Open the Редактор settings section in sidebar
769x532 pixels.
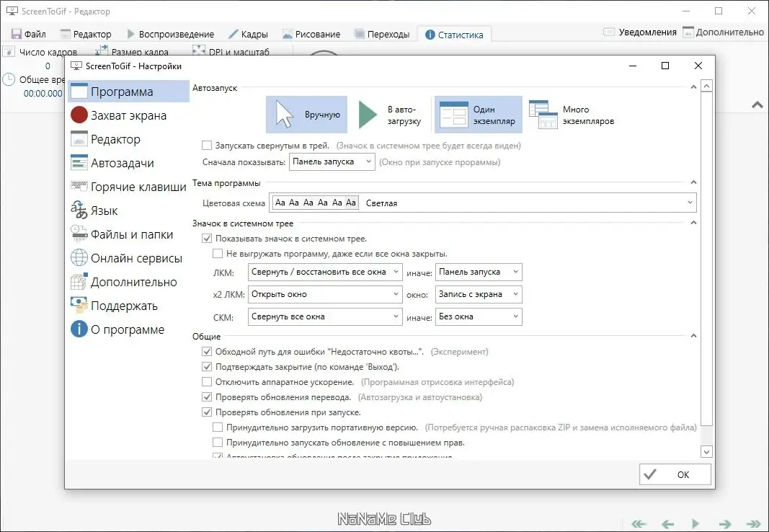pyautogui.click(x=128, y=139)
